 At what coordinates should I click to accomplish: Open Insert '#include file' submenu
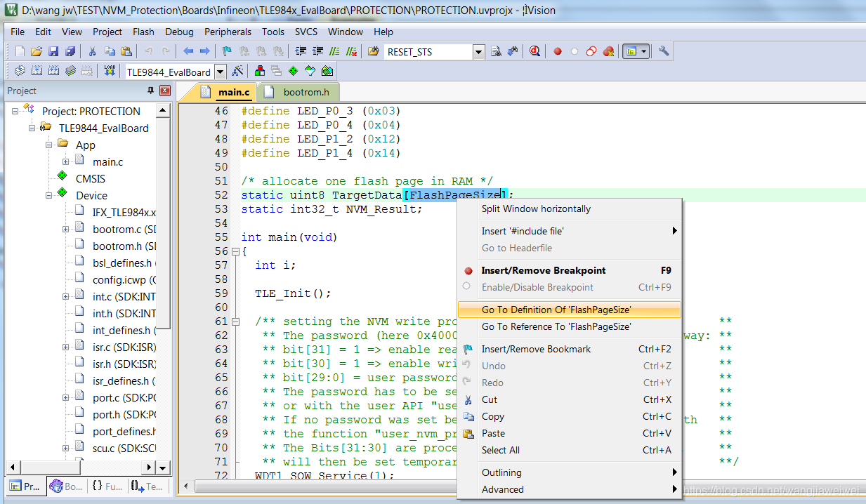[x=570, y=231]
